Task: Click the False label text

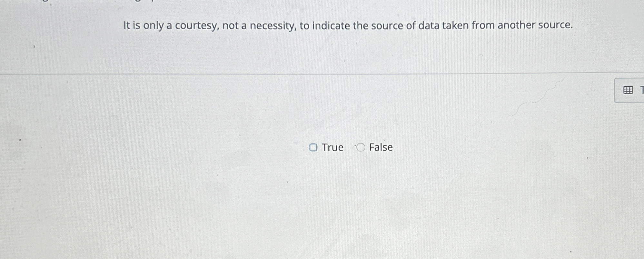Action: pyautogui.click(x=381, y=147)
